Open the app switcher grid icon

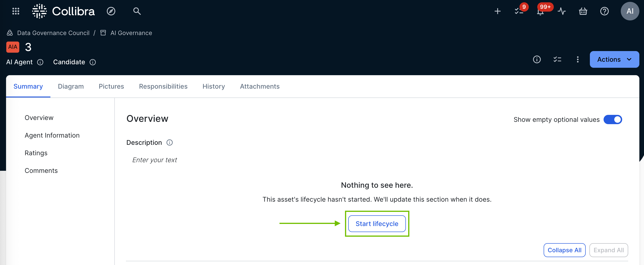coord(16,11)
